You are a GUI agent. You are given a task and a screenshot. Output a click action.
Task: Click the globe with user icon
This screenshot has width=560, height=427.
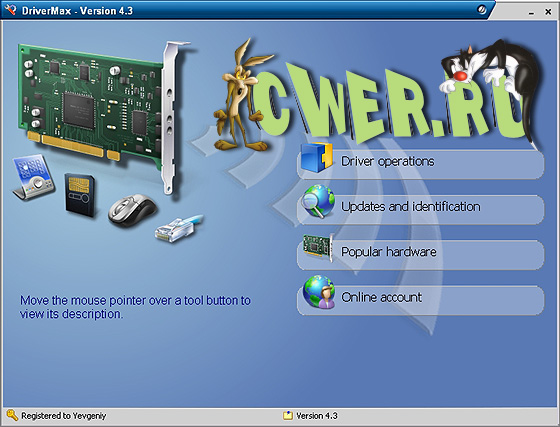(319, 292)
